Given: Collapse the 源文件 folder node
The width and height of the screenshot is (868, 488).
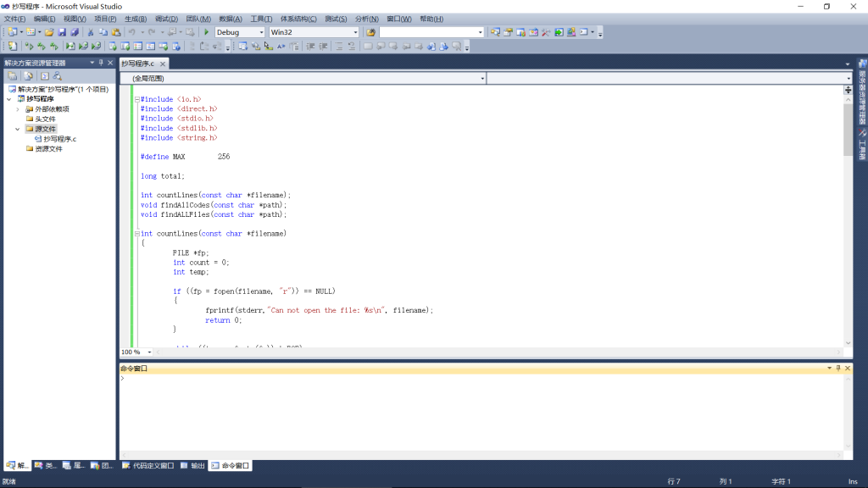Looking at the screenshot, I should [18, 129].
